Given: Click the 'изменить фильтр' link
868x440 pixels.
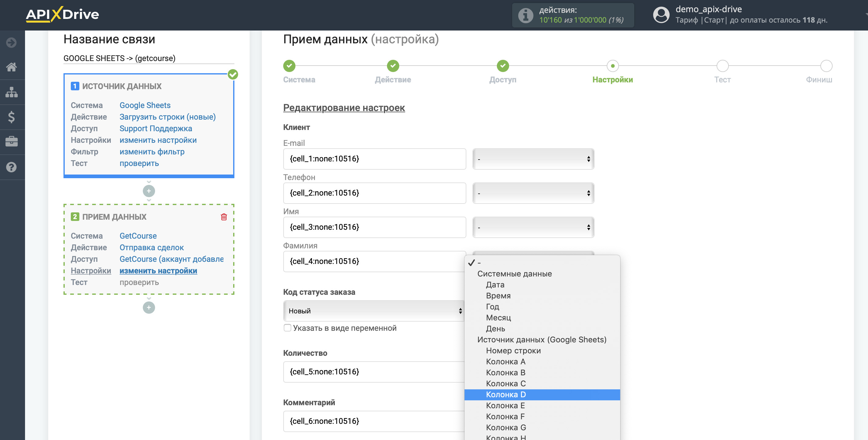Looking at the screenshot, I should tap(152, 152).
